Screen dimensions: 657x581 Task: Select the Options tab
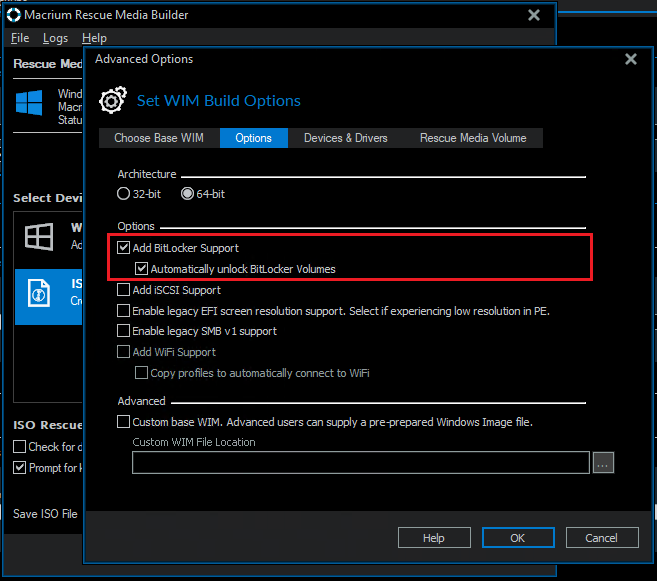[253, 138]
